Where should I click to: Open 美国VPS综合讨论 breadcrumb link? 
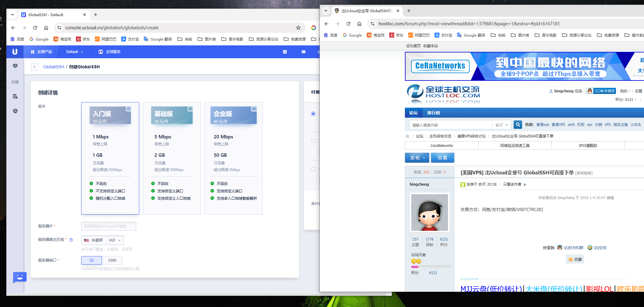click(x=471, y=136)
